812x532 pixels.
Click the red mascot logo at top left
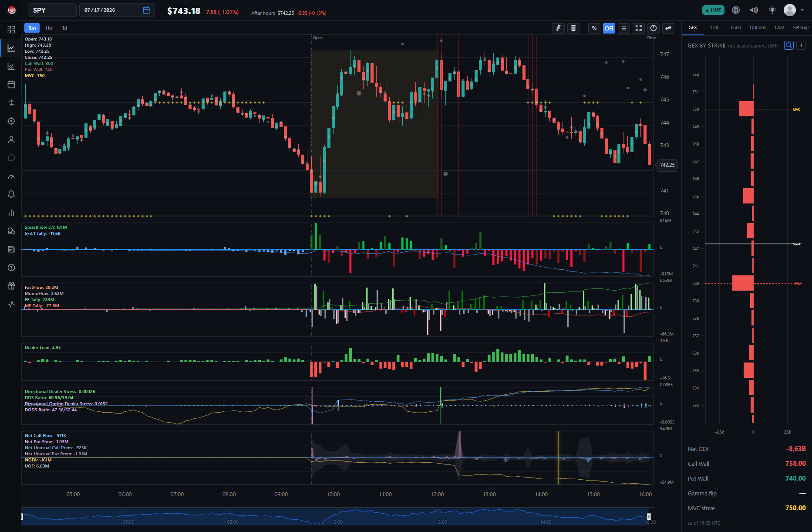pyautogui.click(x=12, y=10)
